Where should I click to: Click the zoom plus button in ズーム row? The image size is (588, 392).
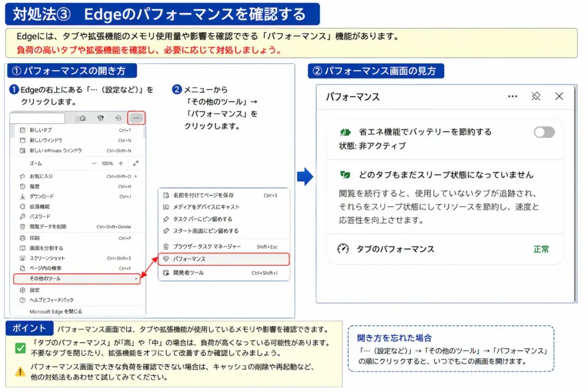[121, 164]
